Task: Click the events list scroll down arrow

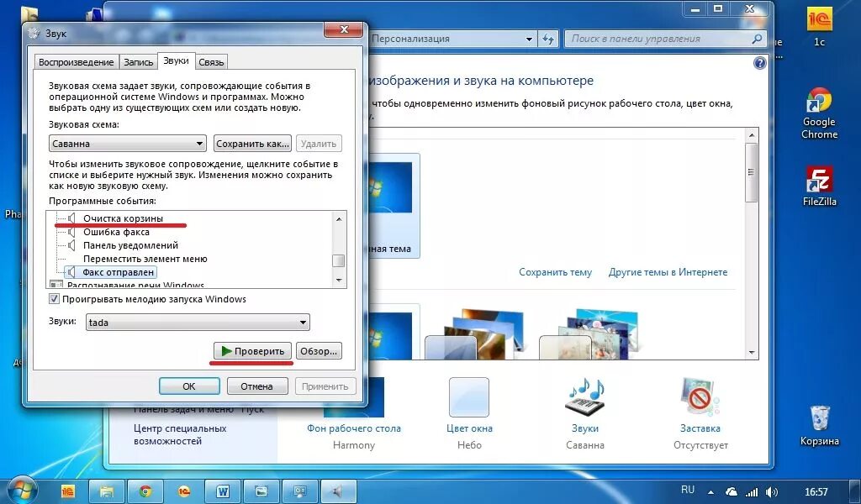Action: tap(339, 281)
